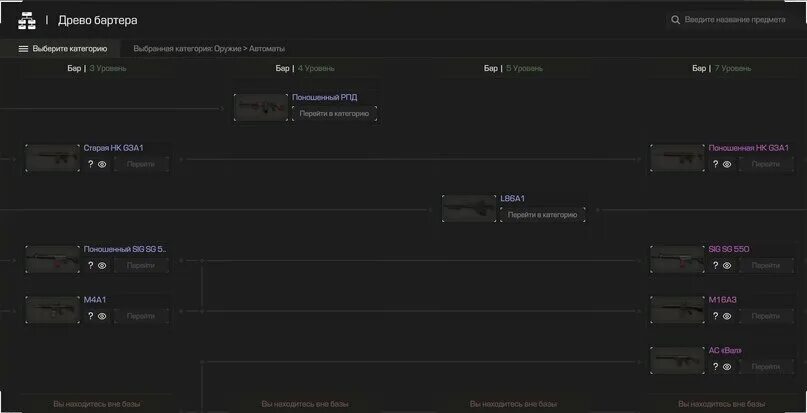Open the "Выберите категорию" menu
Screen dimensions: 807x413
(x=60, y=49)
